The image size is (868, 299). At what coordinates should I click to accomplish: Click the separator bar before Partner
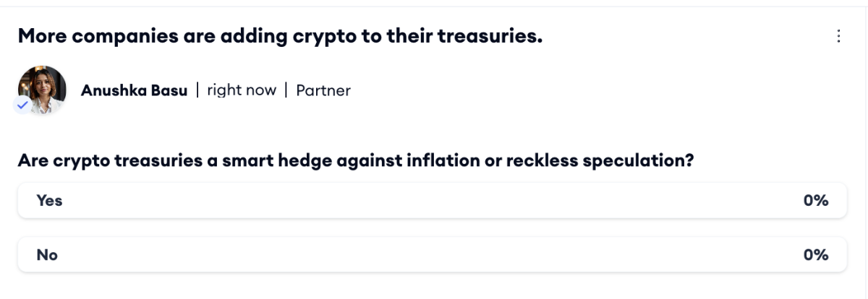point(286,90)
